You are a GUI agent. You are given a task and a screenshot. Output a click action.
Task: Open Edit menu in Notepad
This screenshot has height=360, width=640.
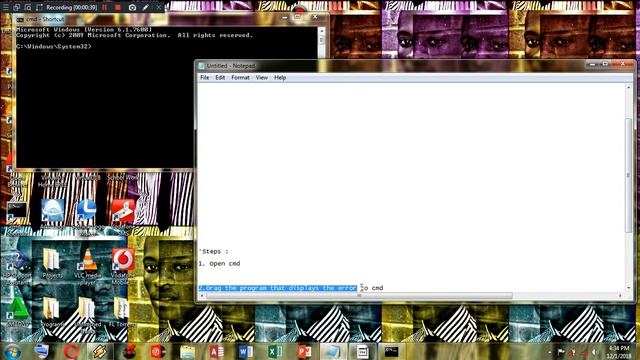point(220,78)
